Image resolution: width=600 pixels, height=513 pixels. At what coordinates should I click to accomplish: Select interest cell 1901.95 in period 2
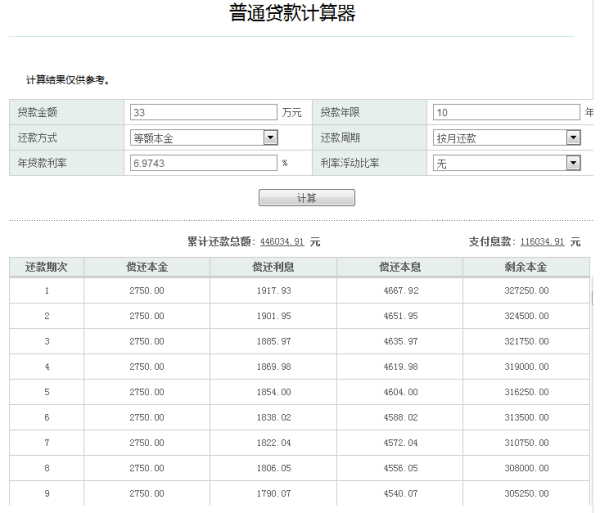coord(274,316)
